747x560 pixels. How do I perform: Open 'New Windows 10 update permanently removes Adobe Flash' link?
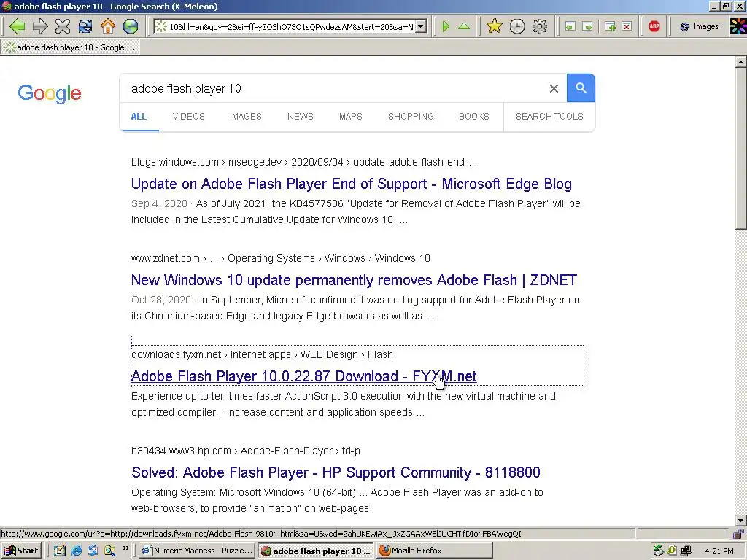pyautogui.click(x=354, y=279)
